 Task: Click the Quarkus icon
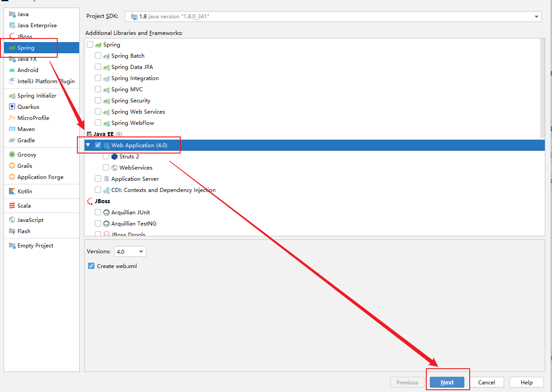tap(12, 107)
